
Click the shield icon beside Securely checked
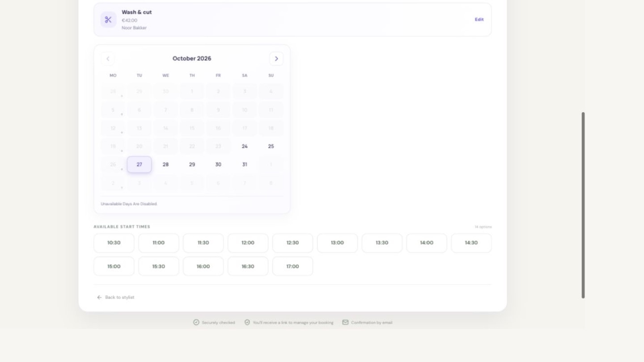pos(196,322)
